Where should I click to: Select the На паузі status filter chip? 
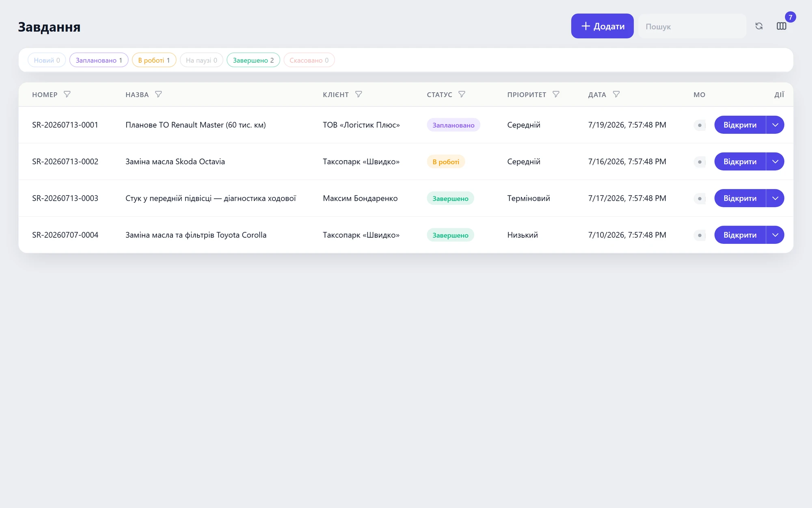pos(201,60)
